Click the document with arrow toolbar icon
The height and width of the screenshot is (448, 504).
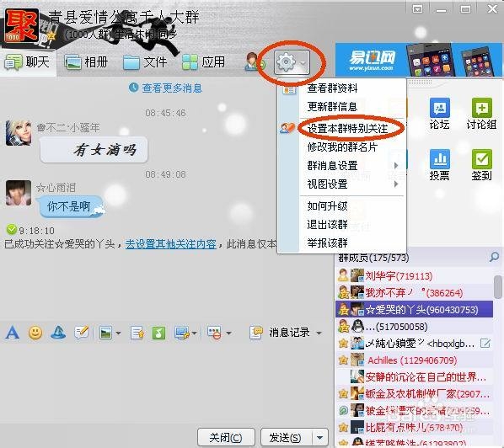pyautogui.click(x=137, y=333)
